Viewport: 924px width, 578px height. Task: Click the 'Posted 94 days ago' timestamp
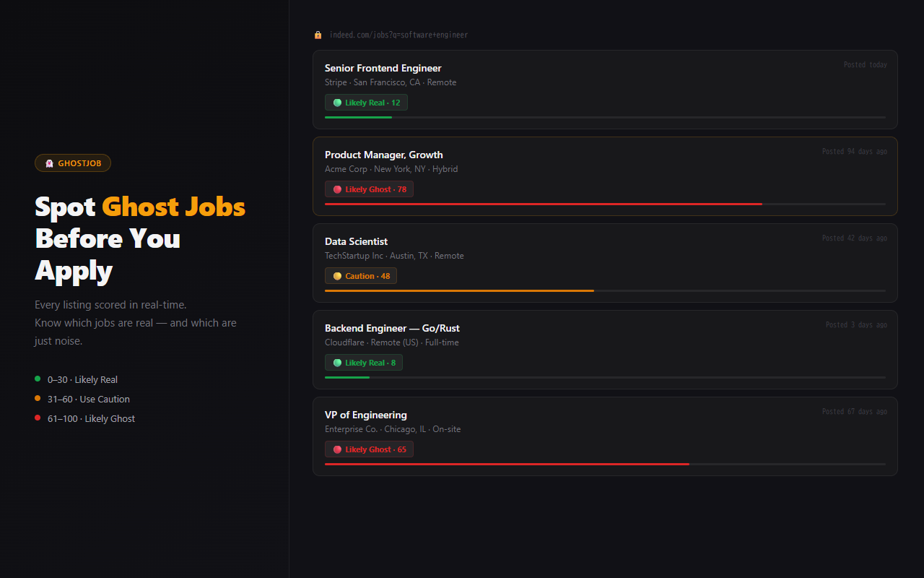[855, 151]
